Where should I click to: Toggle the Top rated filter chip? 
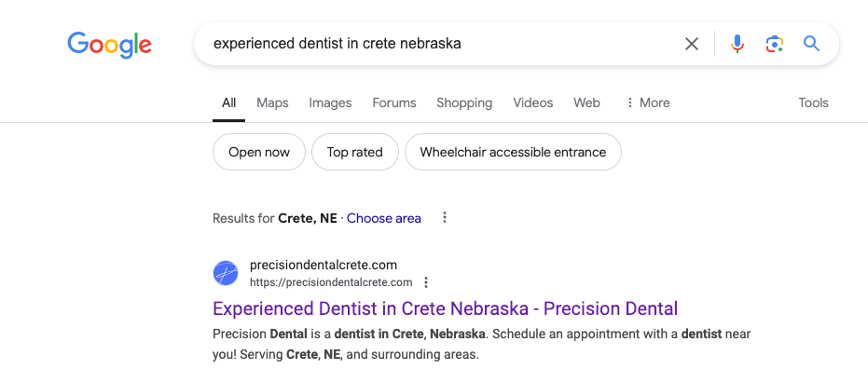(355, 152)
